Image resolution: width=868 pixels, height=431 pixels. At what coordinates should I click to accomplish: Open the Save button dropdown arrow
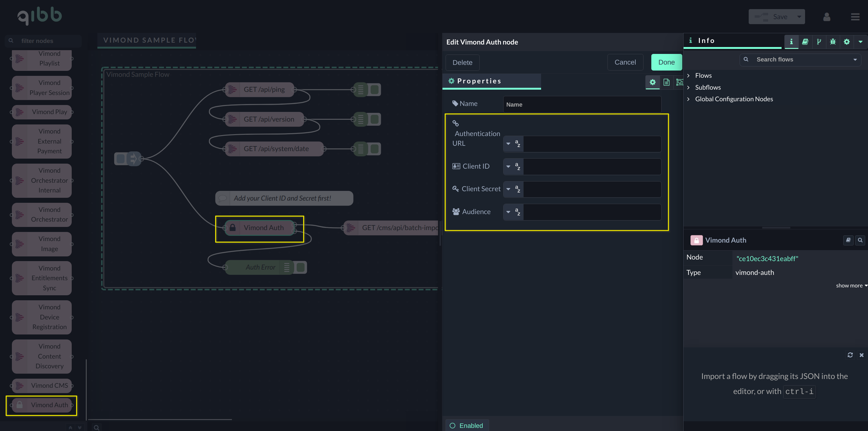[799, 17]
